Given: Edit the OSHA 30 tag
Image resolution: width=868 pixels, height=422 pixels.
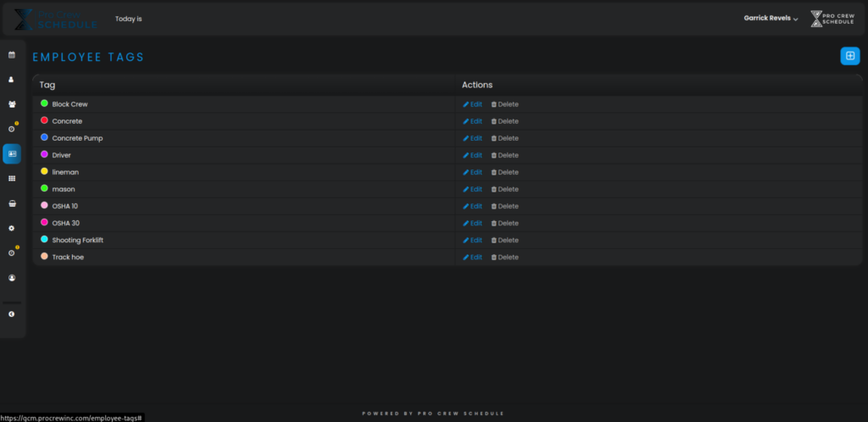Looking at the screenshot, I should click(473, 223).
